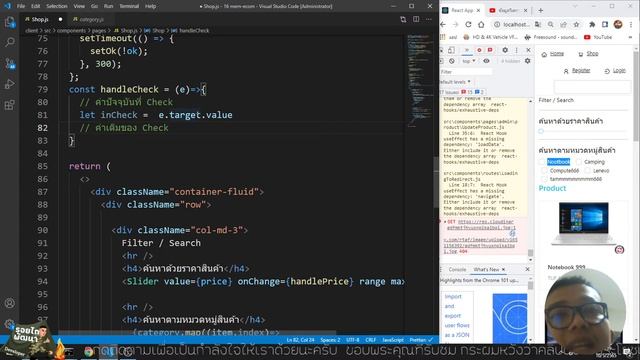This screenshot has width=640, height=360.
Task: Open the Extensions view
Action: click(x=9, y=105)
